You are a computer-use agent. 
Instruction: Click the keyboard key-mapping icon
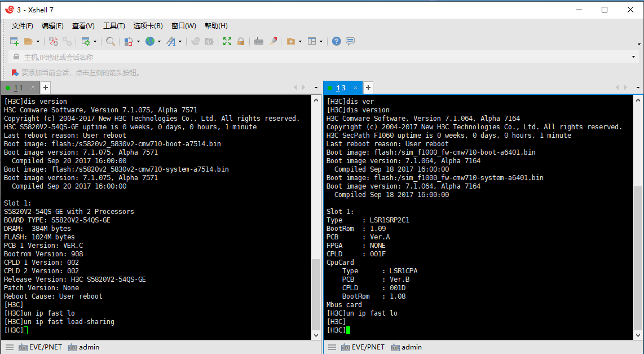click(259, 41)
